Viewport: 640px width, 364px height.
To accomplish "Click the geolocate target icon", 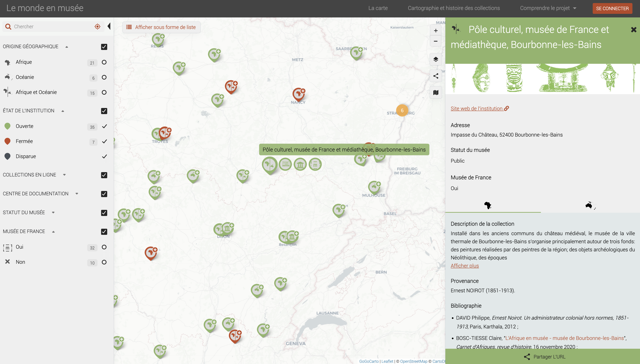I will [x=97, y=26].
